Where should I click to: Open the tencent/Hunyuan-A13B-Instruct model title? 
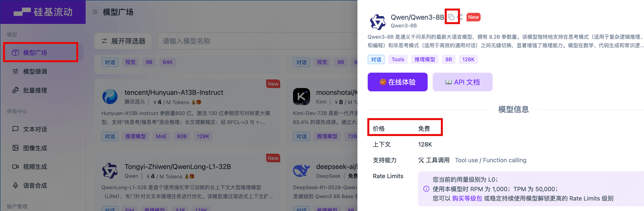pos(174,92)
